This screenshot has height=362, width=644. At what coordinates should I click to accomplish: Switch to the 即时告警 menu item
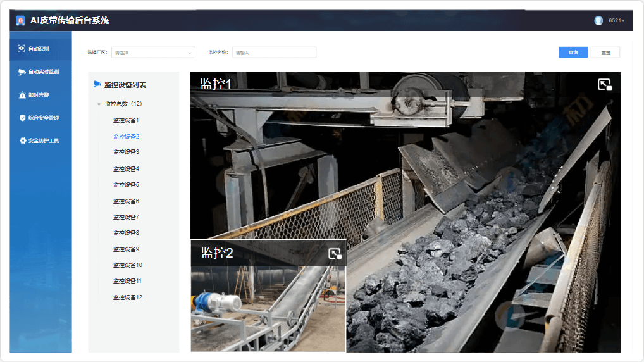tap(39, 95)
